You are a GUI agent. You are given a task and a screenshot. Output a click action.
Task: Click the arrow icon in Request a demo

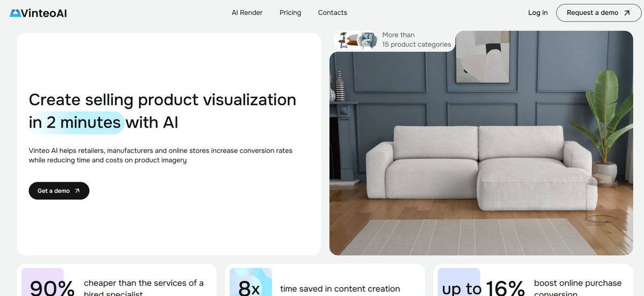(627, 13)
